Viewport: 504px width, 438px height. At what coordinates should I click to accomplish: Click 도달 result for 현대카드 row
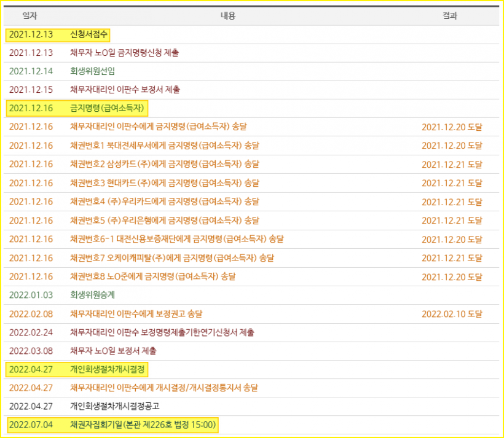tap(452, 183)
